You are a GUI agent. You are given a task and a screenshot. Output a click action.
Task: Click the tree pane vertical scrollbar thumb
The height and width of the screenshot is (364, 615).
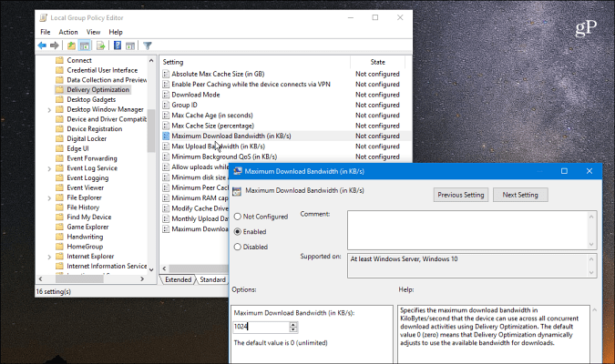pyautogui.click(x=151, y=131)
